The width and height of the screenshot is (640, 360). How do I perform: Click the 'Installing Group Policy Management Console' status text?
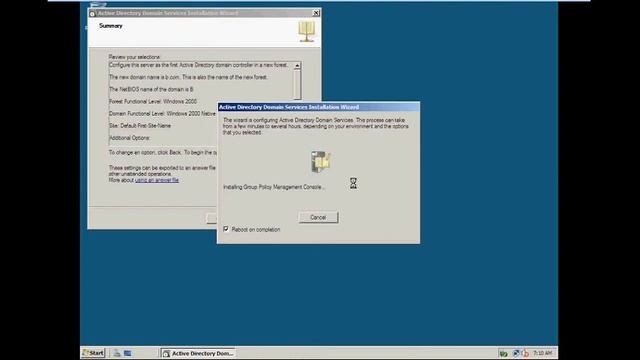pos(274,187)
